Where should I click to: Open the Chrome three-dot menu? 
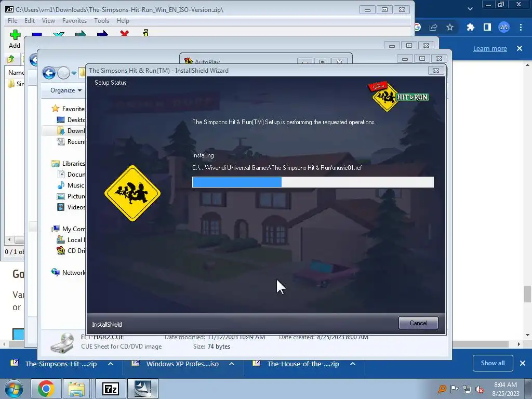click(x=521, y=27)
